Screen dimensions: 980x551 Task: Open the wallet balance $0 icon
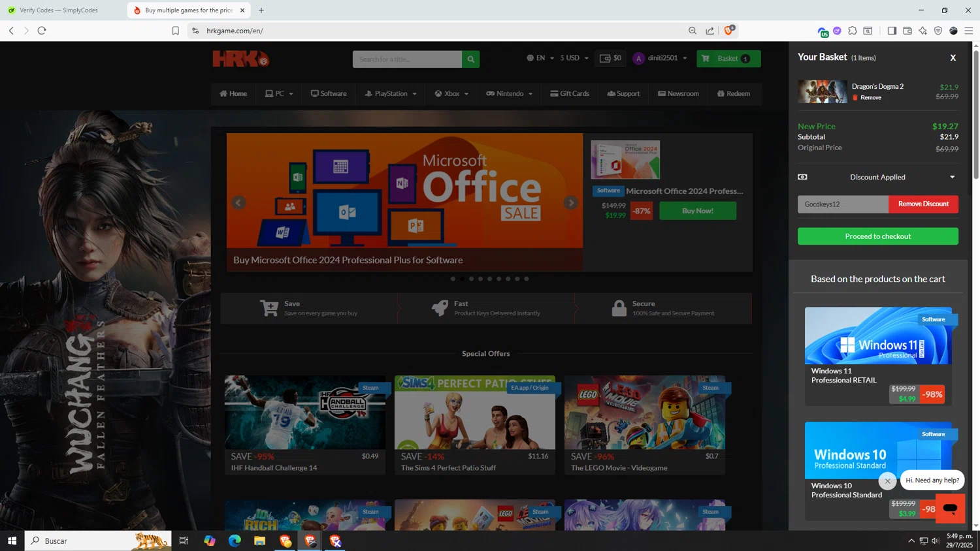611,58
